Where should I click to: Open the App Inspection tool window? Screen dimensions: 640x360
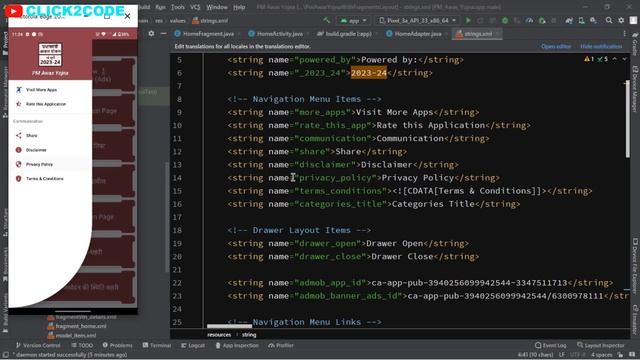tap(237, 345)
